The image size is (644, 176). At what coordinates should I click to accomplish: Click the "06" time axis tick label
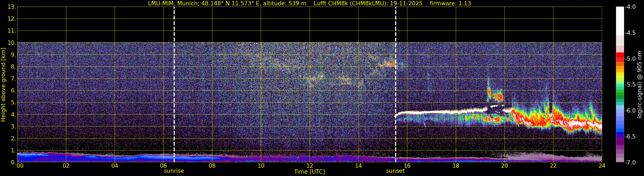[163, 166]
